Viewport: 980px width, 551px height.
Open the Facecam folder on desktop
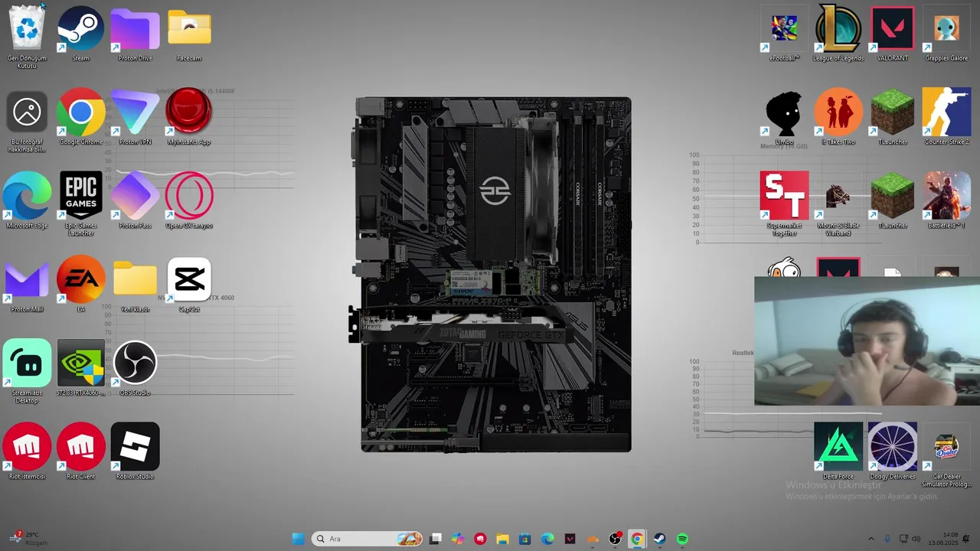point(189,34)
